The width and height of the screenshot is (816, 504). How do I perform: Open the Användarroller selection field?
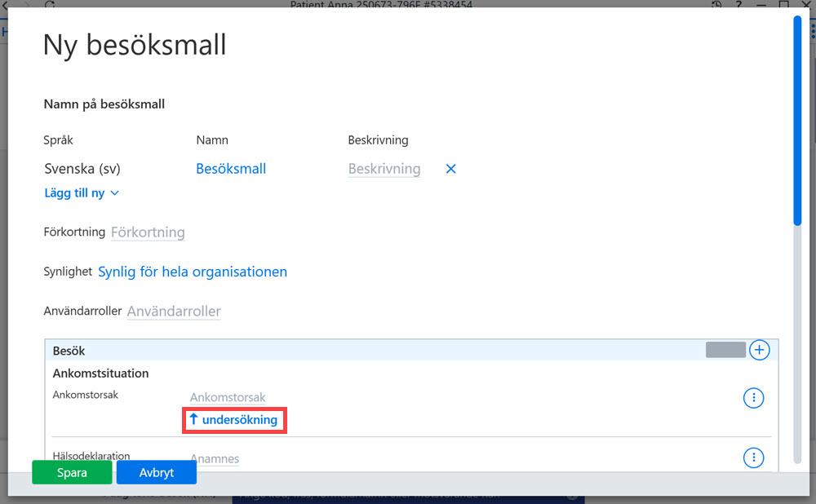174,311
